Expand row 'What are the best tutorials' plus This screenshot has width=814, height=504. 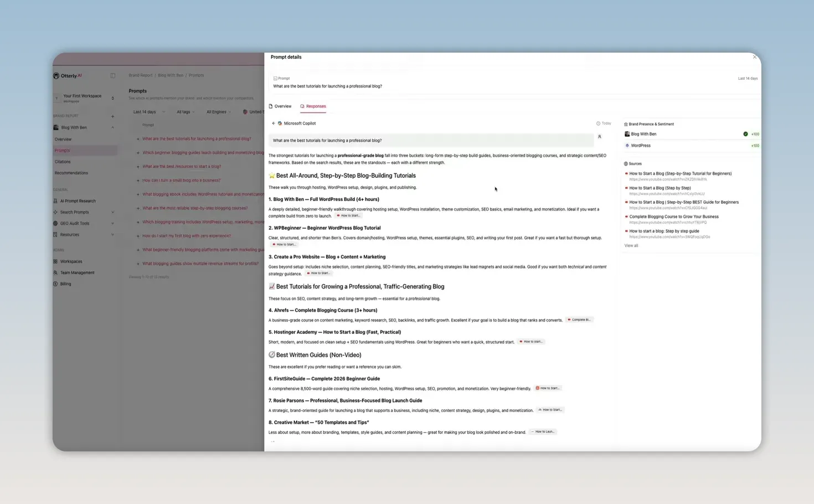tap(138, 139)
